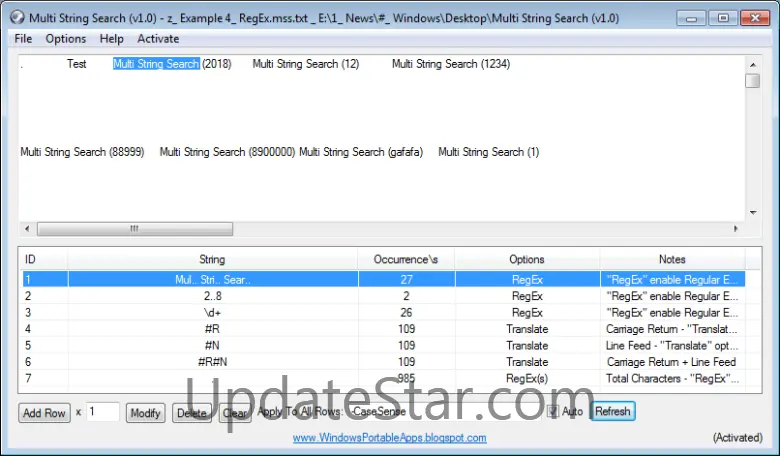Image resolution: width=780 pixels, height=456 pixels.
Task: Click the highlighted 'Multi String Search' text
Action: click(x=156, y=64)
